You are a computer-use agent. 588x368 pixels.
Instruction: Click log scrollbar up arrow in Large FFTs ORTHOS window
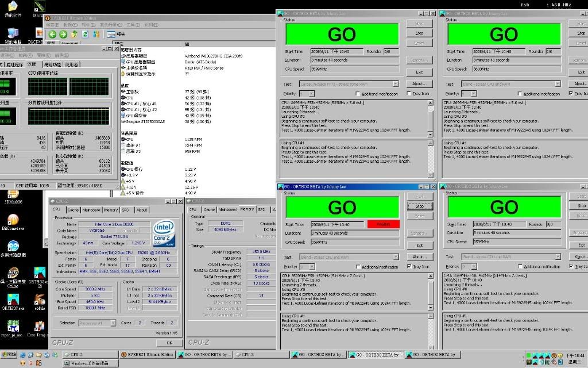430,102
